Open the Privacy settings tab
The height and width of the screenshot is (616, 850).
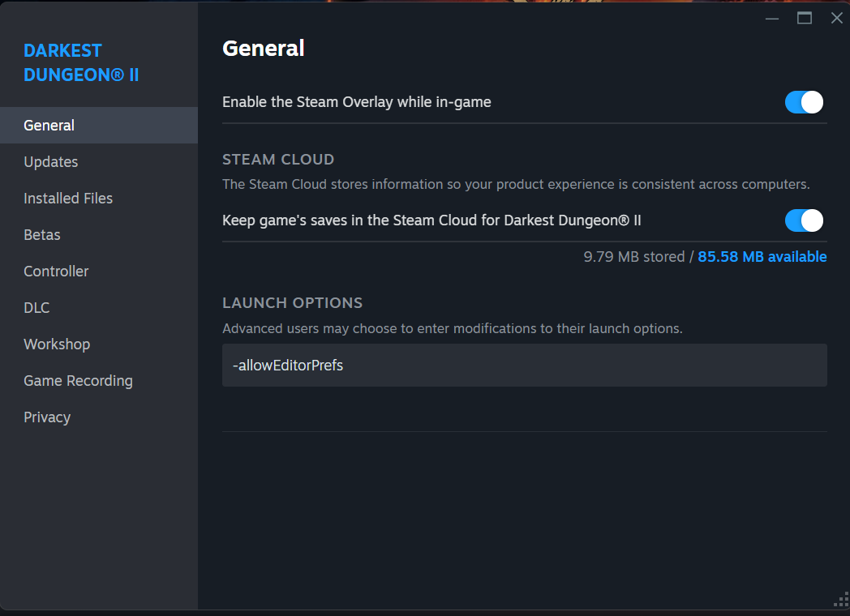pos(47,417)
